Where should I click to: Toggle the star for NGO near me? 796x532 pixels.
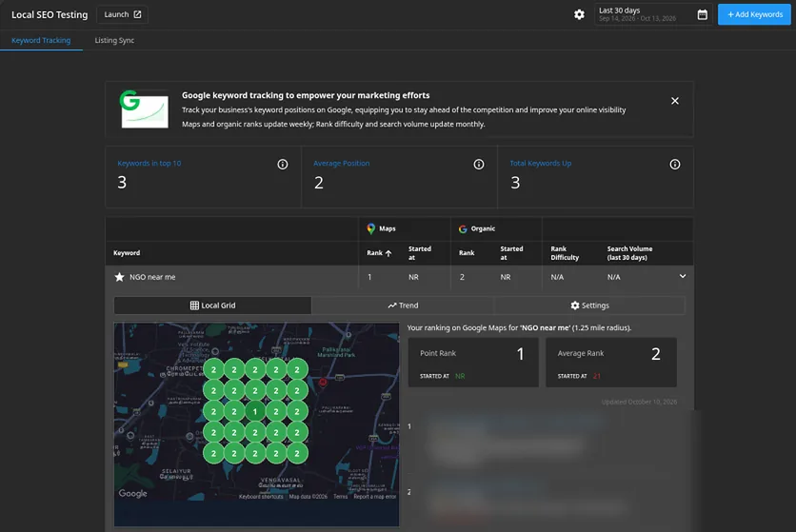click(x=119, y=277)
